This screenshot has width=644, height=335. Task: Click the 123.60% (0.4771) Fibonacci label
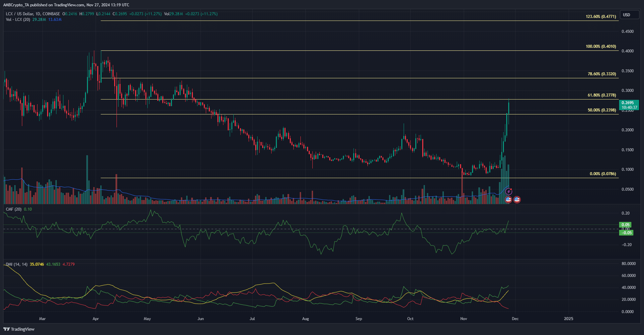pos(601,17)
